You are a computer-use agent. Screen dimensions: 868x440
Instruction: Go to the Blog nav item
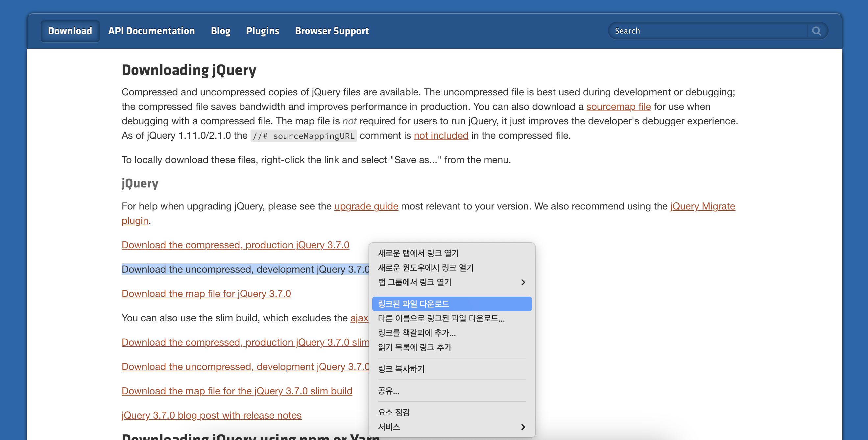pos(220,31)
